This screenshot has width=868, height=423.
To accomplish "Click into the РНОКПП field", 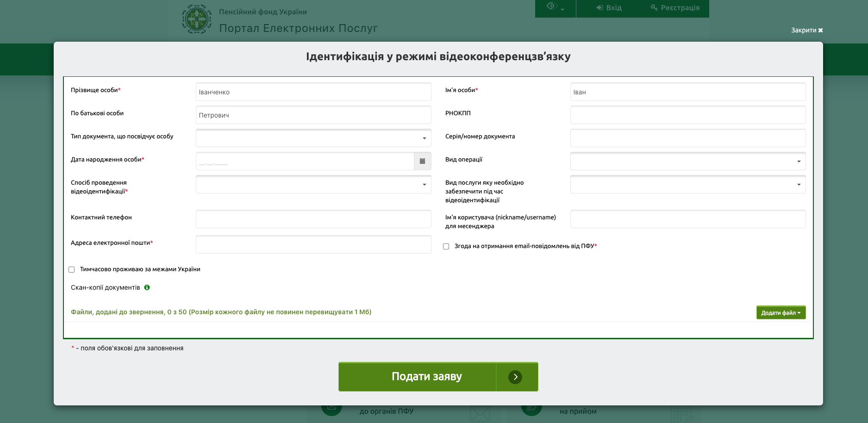I will (x=687, y=115).
